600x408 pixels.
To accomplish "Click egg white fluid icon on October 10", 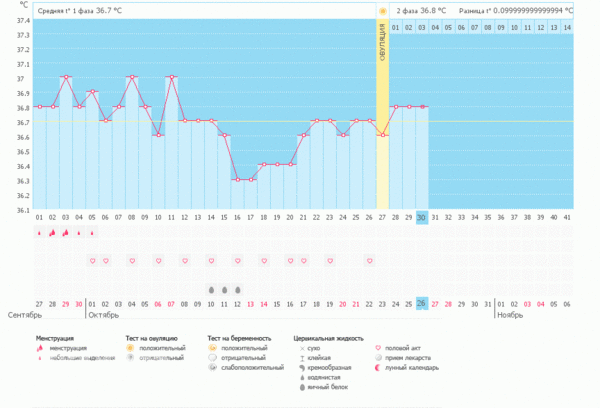I will click(x=211, y=289).
